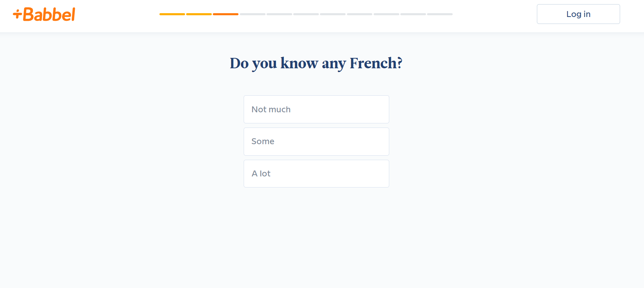Click the fourth progress step, first grey one
This screenshot has width=644, height=288.
point(252,14)
